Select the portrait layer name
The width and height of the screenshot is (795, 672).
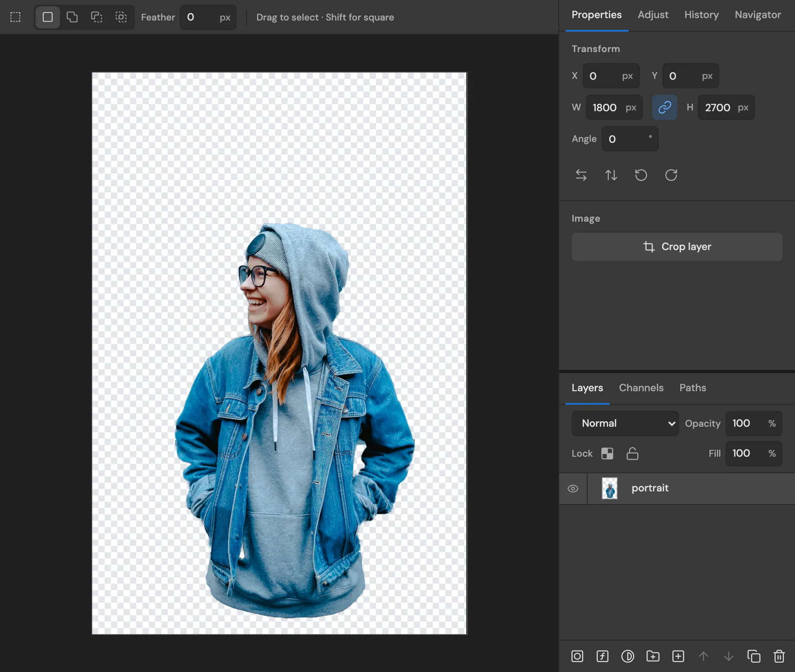(649, 488)
